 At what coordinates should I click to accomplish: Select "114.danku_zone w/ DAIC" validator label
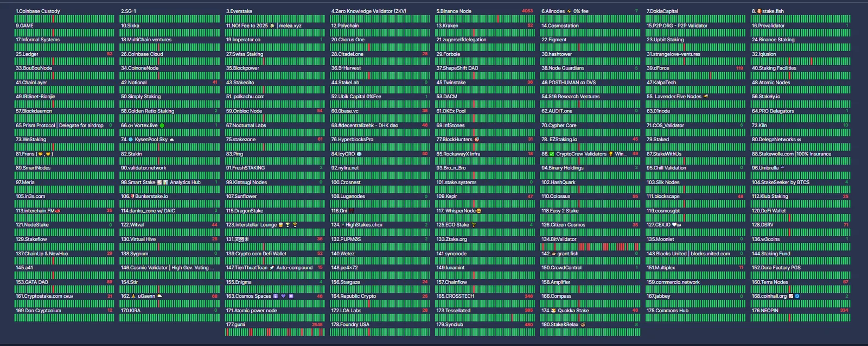coord(148,211)
